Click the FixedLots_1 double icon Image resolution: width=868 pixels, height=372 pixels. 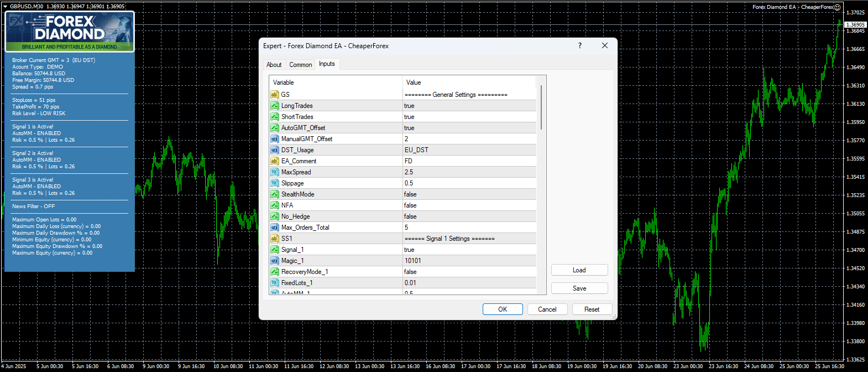[x=274, y=283]
